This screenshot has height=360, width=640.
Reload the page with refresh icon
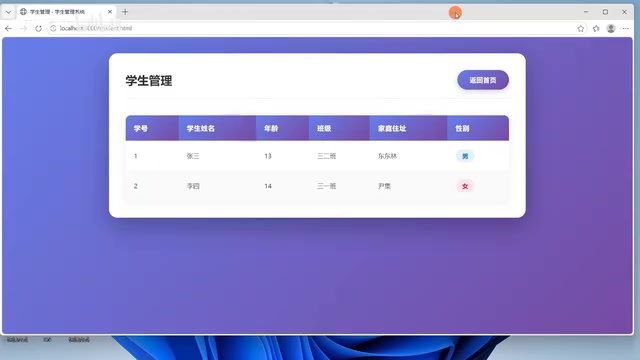coord(38,29)
